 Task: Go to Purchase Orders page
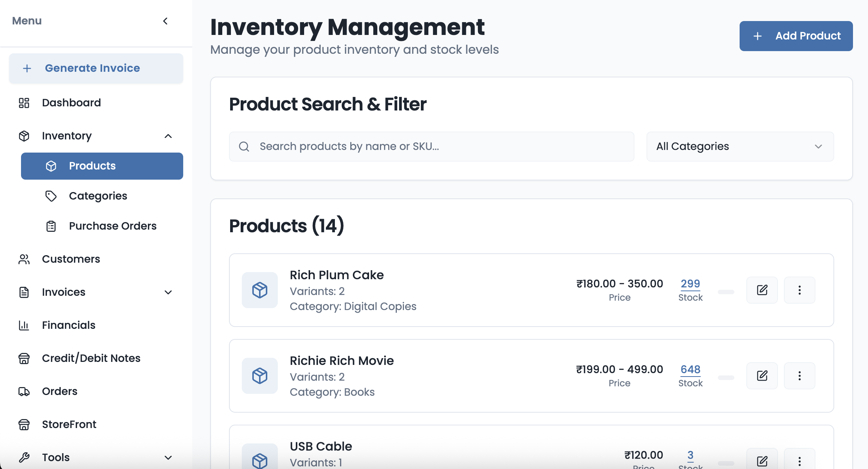click(112, 226)
